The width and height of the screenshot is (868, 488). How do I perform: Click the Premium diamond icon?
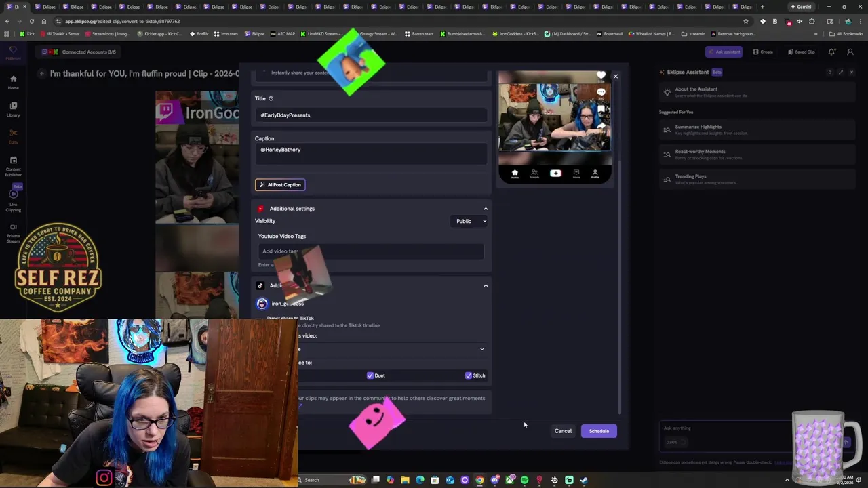[x=13, y=52]
